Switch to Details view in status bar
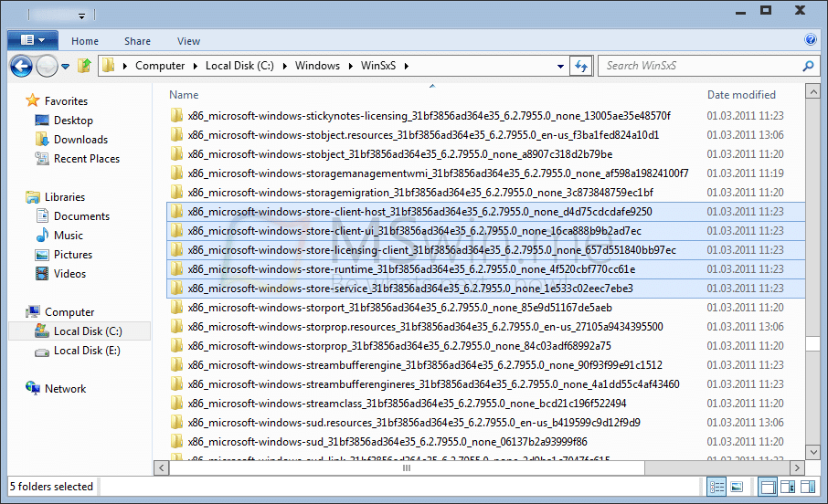The height and width of the screenshot is (504, 828). [717, 487]
